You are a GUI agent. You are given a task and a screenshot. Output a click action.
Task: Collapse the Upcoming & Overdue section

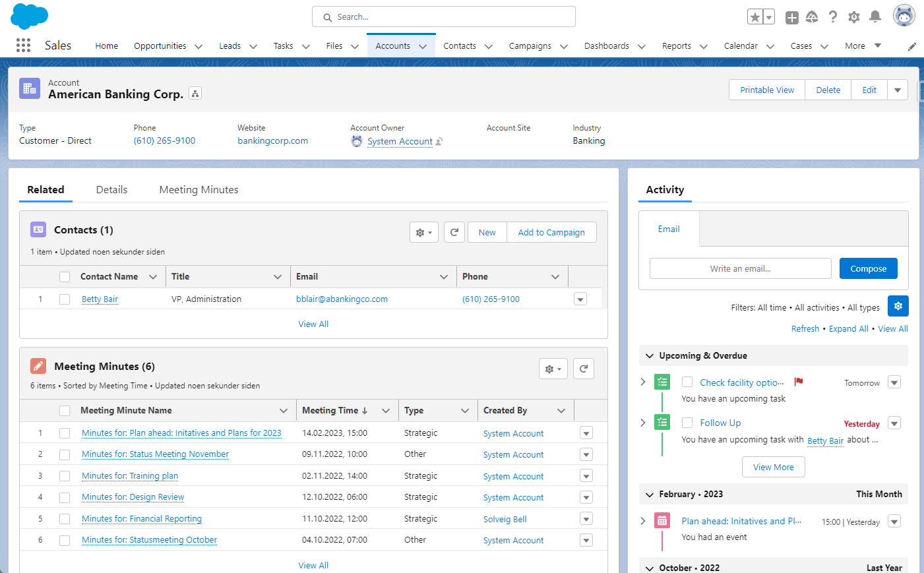tap(650, 355)
